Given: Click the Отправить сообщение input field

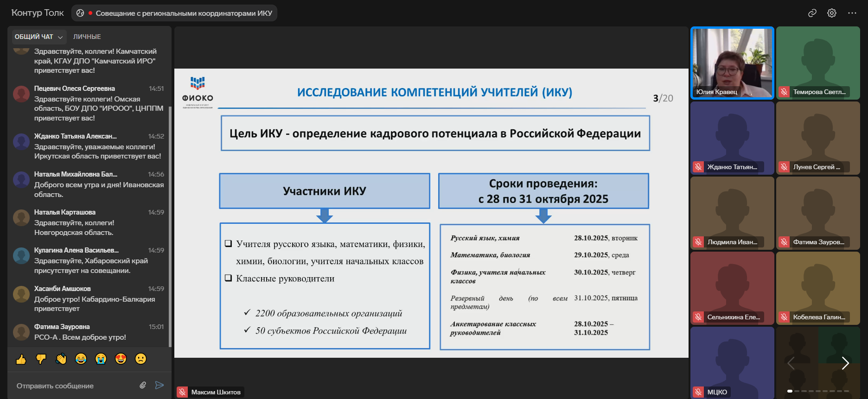Looking at the screenshot, I should [74, 386].
